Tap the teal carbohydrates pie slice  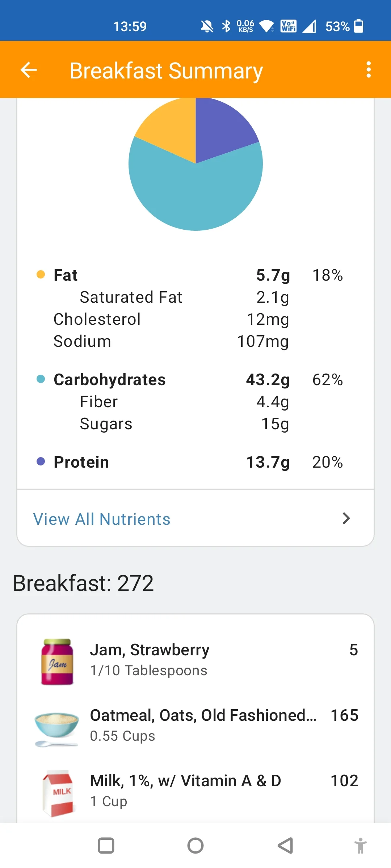tap(195, 195)
